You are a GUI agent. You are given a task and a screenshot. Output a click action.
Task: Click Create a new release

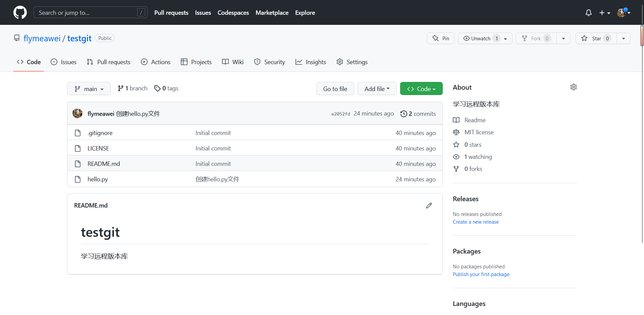click(x=476, y=222)
